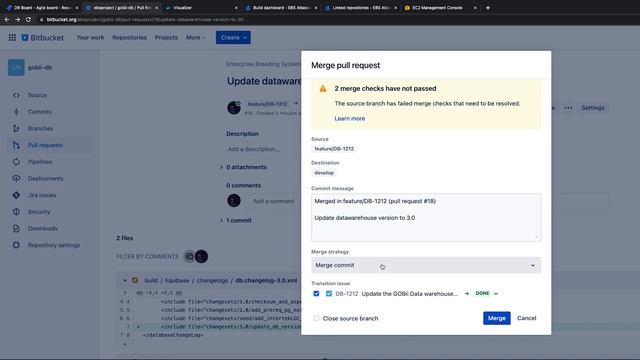This screenshot has height=360, width=640.
Task: Open Your work in top navigation
Action: 90,38
